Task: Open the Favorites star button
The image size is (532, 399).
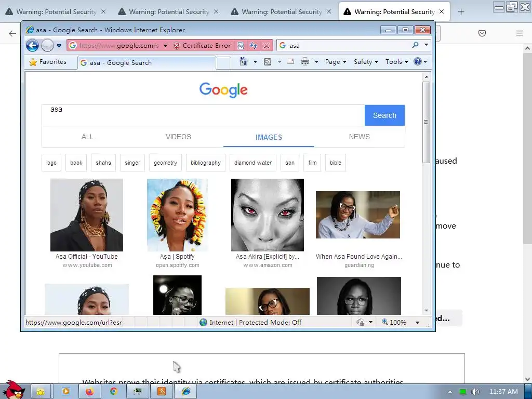Action: click(48, 62)
